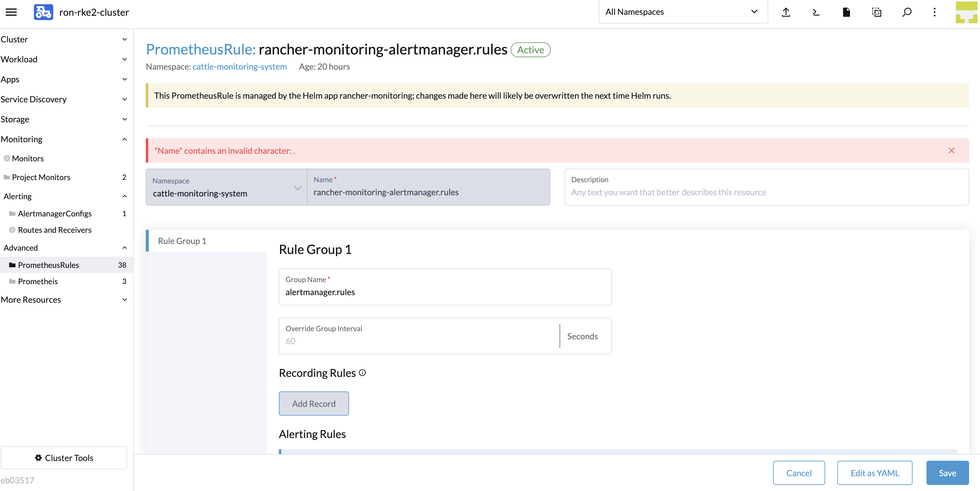Open the hamburger navigation menu

click(11, 12)
